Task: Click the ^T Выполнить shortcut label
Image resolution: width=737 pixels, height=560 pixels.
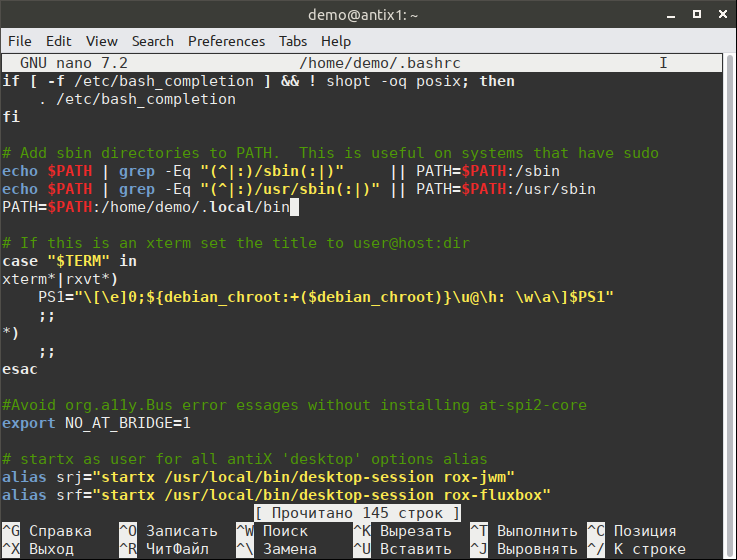Action: 524,531
